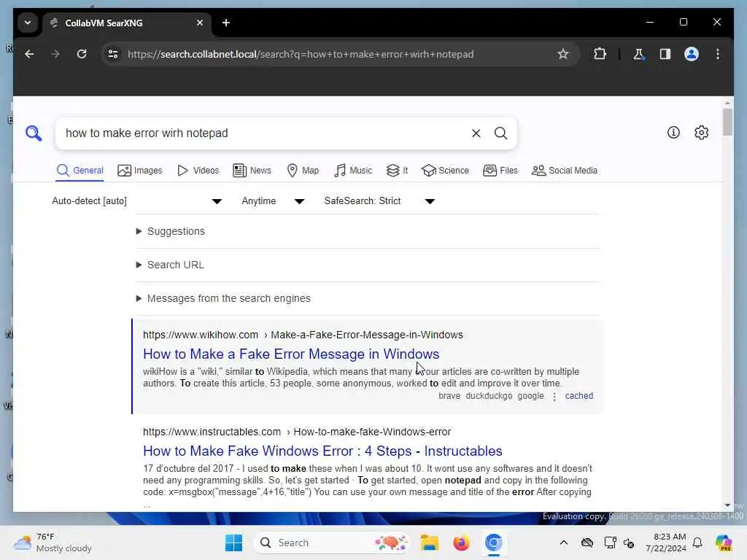This screenshot has height=560, width=747.
Task: Switch to the It tab
Action: point(398,171)
